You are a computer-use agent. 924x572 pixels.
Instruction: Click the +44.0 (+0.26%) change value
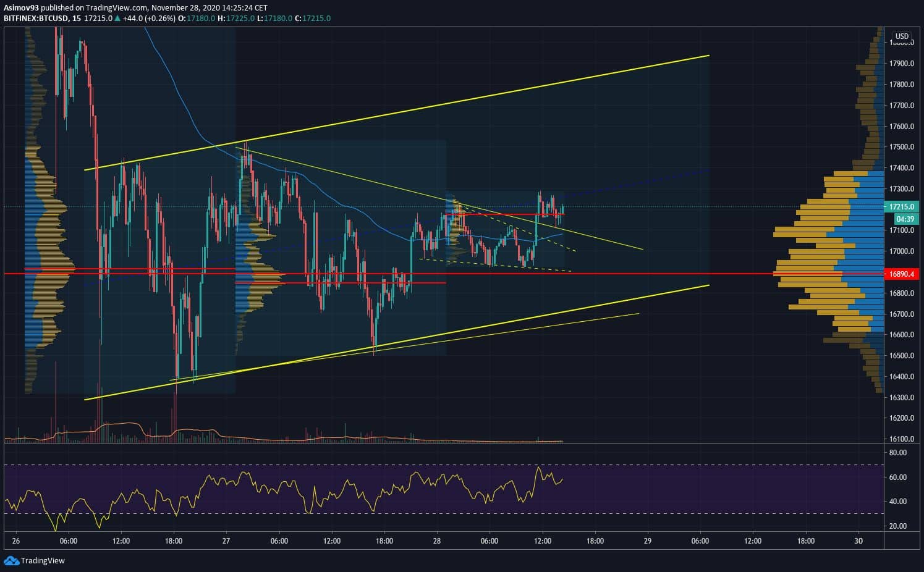click(148, 19)
